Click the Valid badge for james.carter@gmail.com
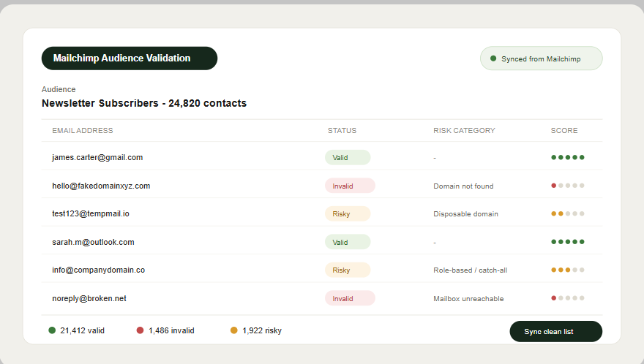The image size is (644, 364). (x=348, y=158)
